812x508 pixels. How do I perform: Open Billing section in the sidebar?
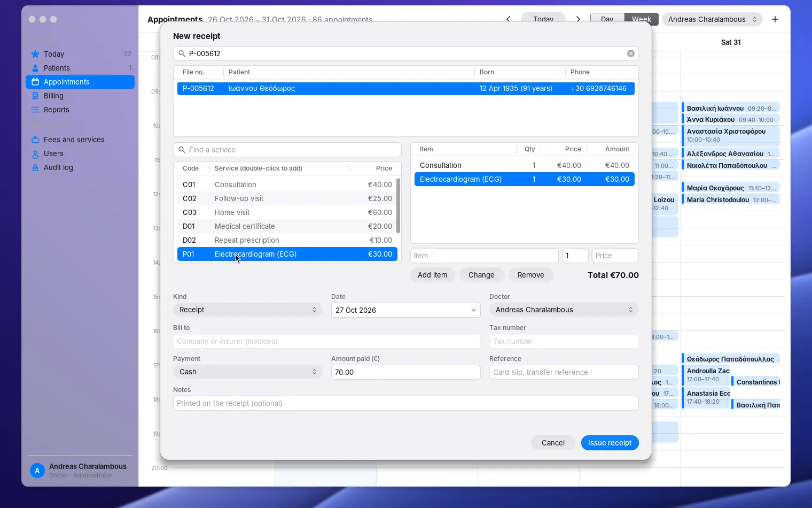[80, 96]
